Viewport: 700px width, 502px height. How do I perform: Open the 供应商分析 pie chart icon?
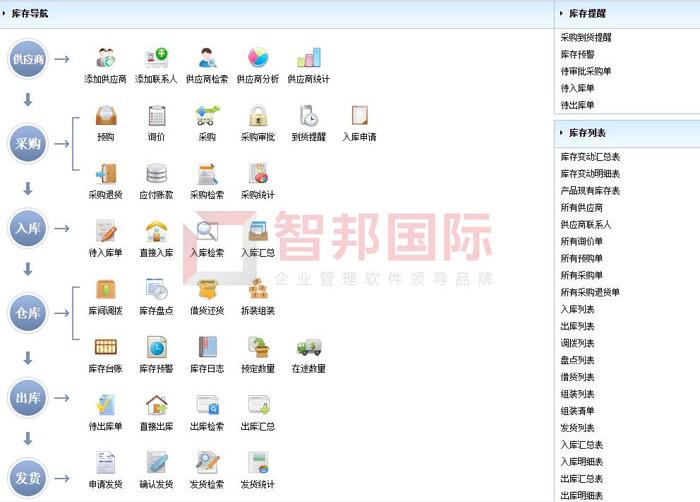(x=258, y=58)
